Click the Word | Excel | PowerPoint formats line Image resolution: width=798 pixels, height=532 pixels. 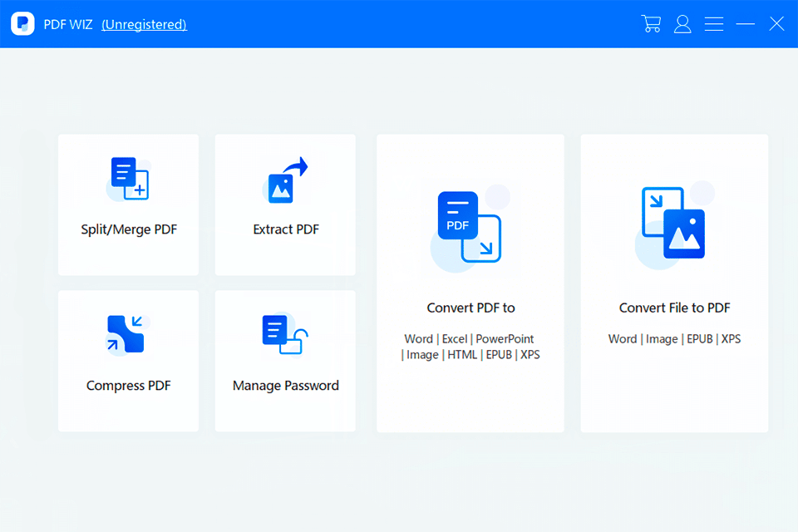pyautogui.click(x=469, y=339)
